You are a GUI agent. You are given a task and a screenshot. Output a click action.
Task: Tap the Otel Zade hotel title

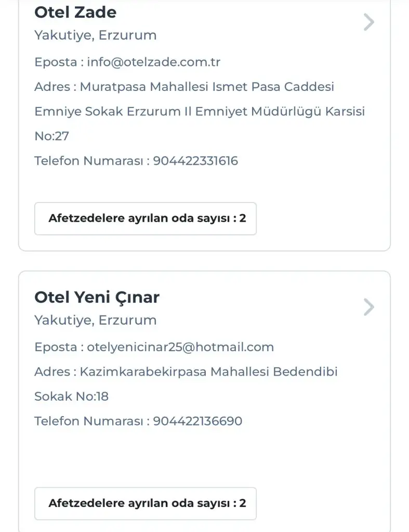pos(75,12)
